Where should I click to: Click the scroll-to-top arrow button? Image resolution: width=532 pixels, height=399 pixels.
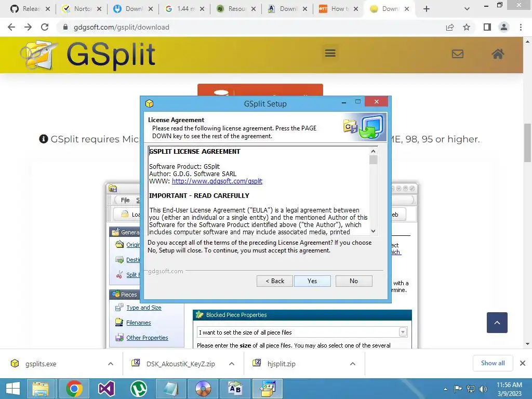pos(497,323)
